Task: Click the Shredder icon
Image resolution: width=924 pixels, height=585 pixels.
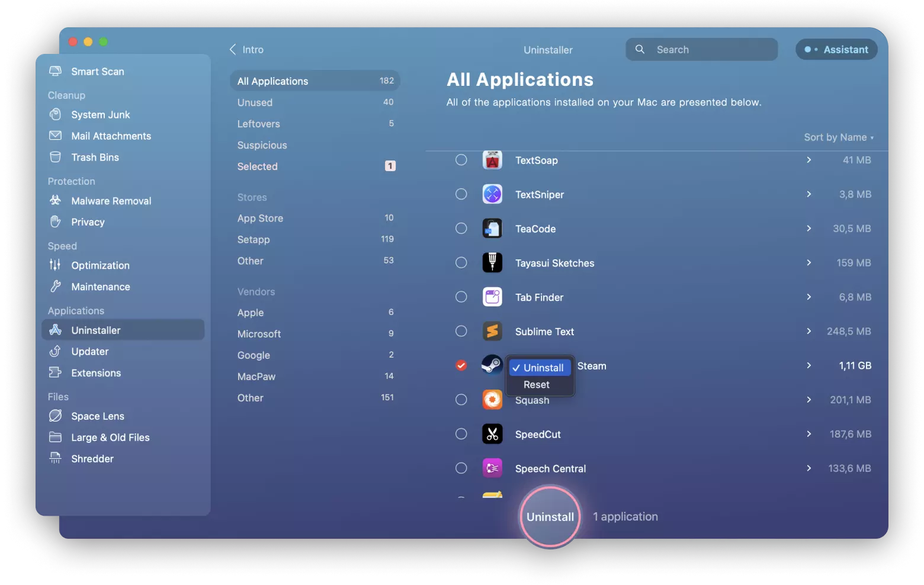Action: click(55, 458)
